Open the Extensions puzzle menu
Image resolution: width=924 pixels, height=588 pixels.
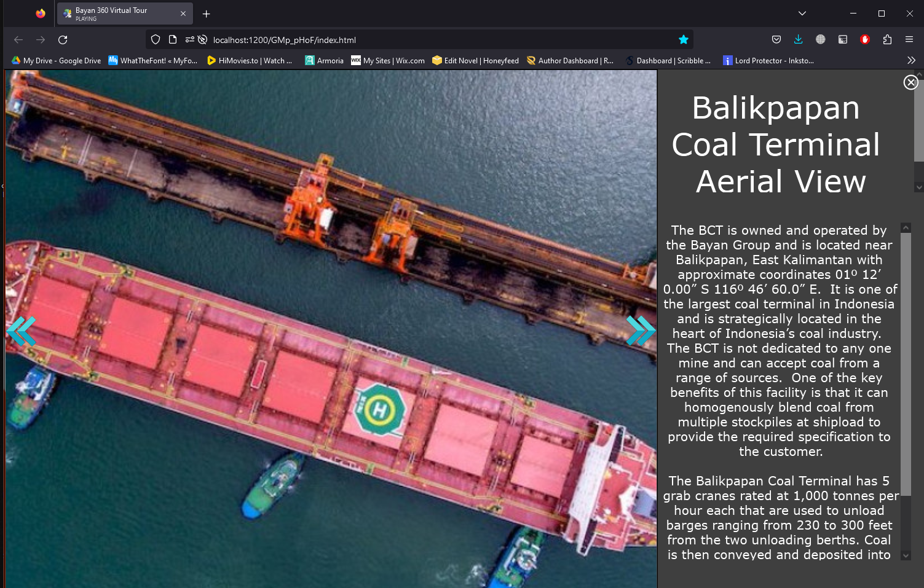[x=887, y=40]
